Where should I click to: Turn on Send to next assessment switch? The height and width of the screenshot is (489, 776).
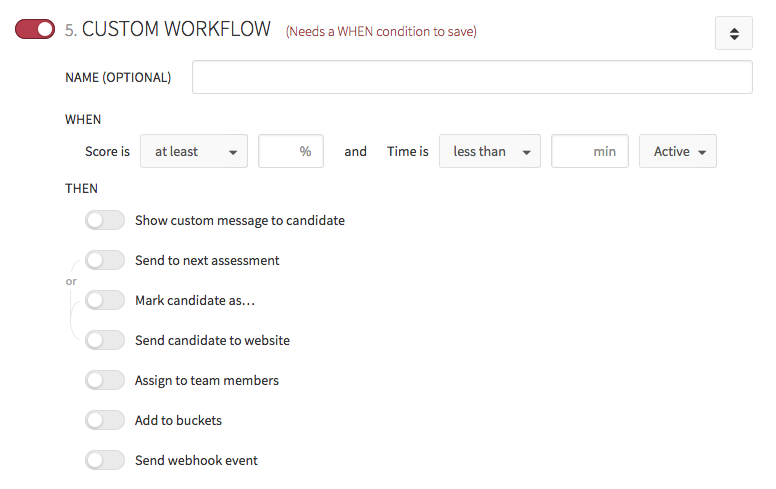(105, 260)
